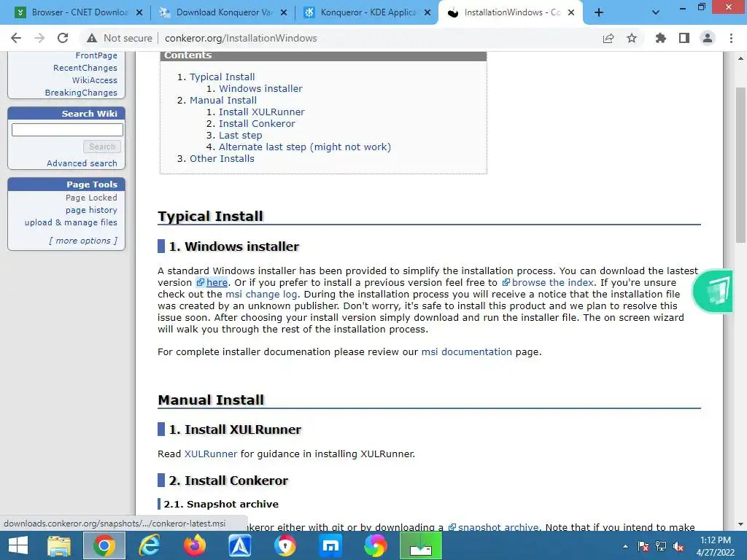This screenshot has width=747, height=560.
Task: Jump to Other Installs in contents
Action: [x=222, y=158]
